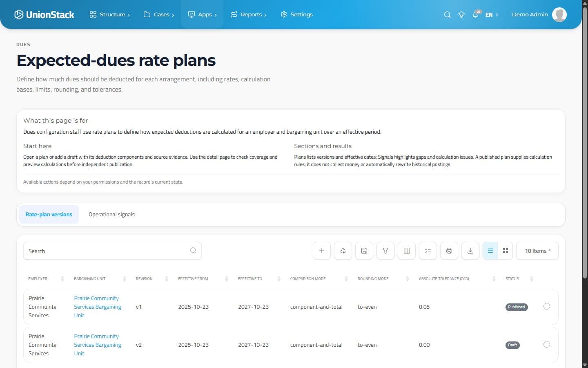
Task: Click the recycle icon in toolbar
Action: [x=343, y=251]
